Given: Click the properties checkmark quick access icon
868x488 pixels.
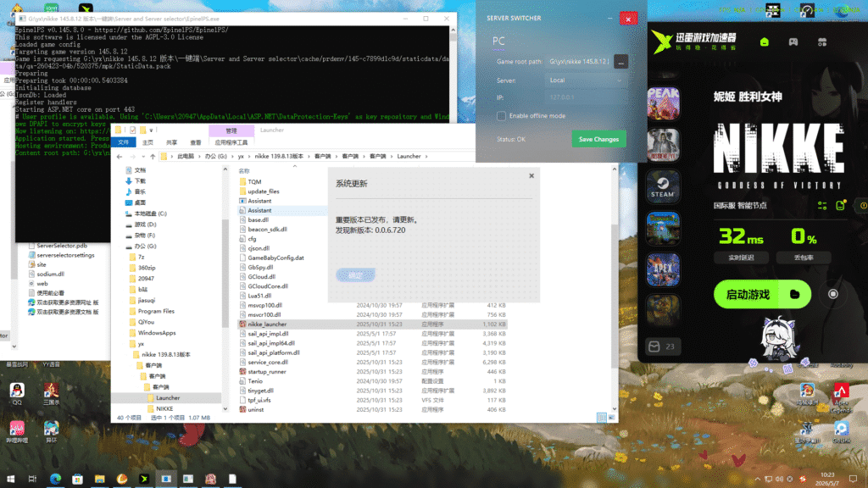Looking at the screenshot, I should pos(132,130).
